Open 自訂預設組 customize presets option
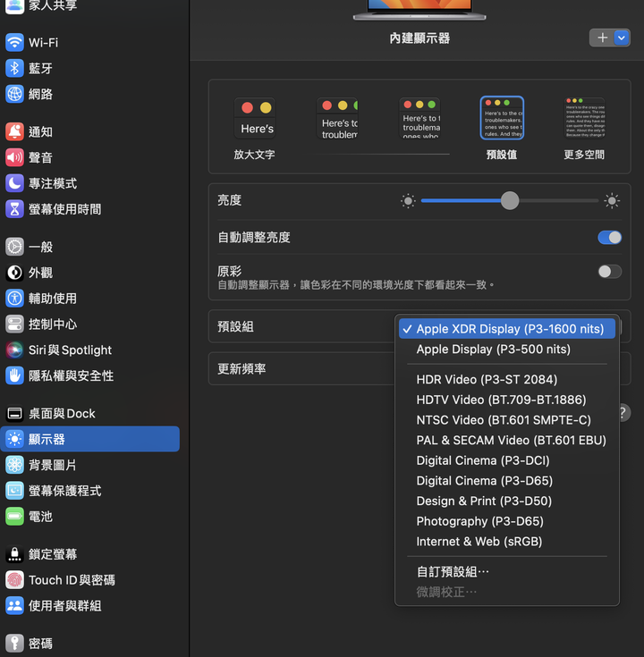 tap(507, 572)
